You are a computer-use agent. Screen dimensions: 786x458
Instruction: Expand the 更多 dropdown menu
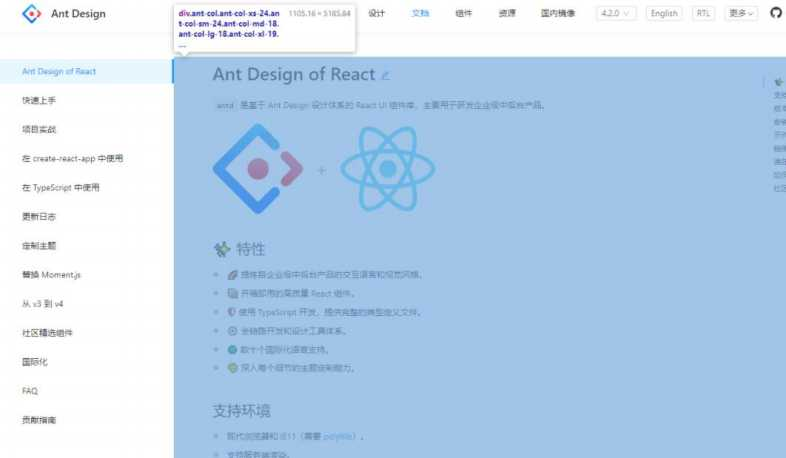click(x=741, y=13)
